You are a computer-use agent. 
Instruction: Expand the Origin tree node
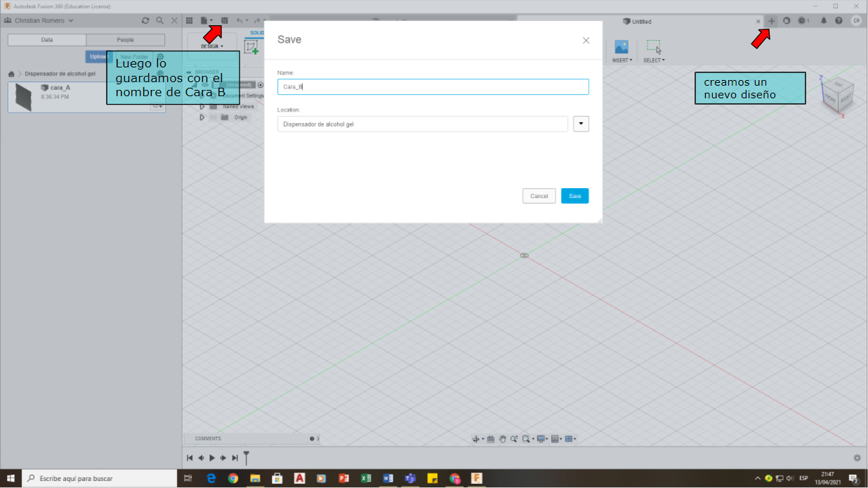[x=202, y=117]
